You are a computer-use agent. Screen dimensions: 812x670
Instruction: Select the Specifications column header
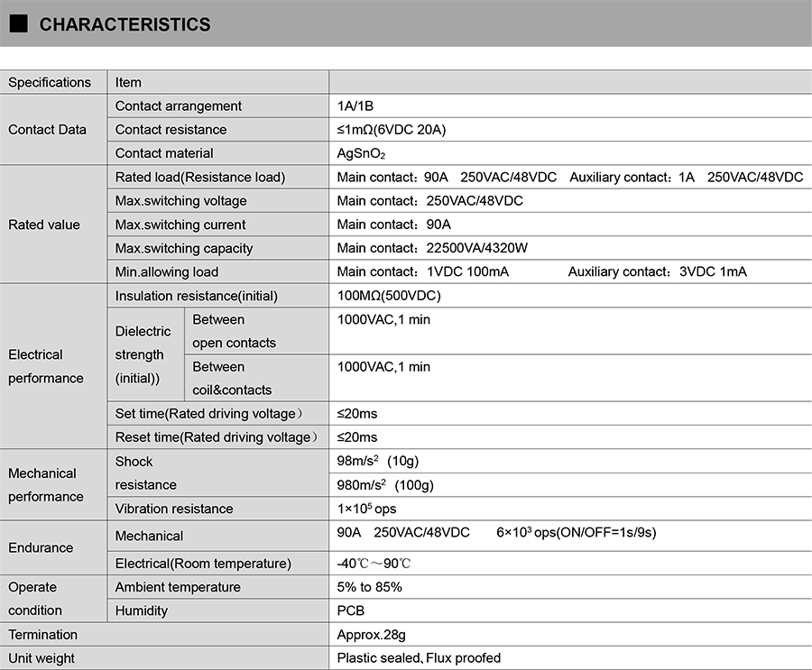point(50,82)
